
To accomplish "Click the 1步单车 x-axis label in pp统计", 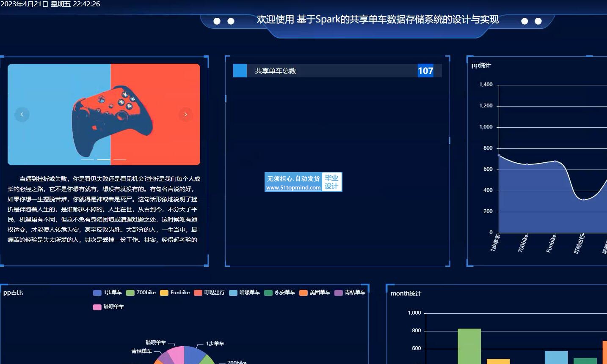I will point(495,243).
